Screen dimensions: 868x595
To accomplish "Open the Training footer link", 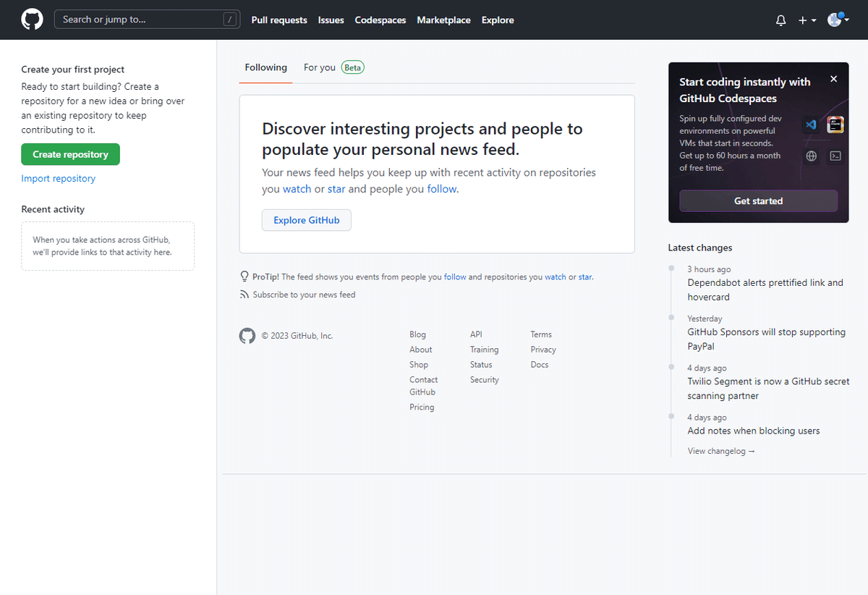I will coord(484,350).
